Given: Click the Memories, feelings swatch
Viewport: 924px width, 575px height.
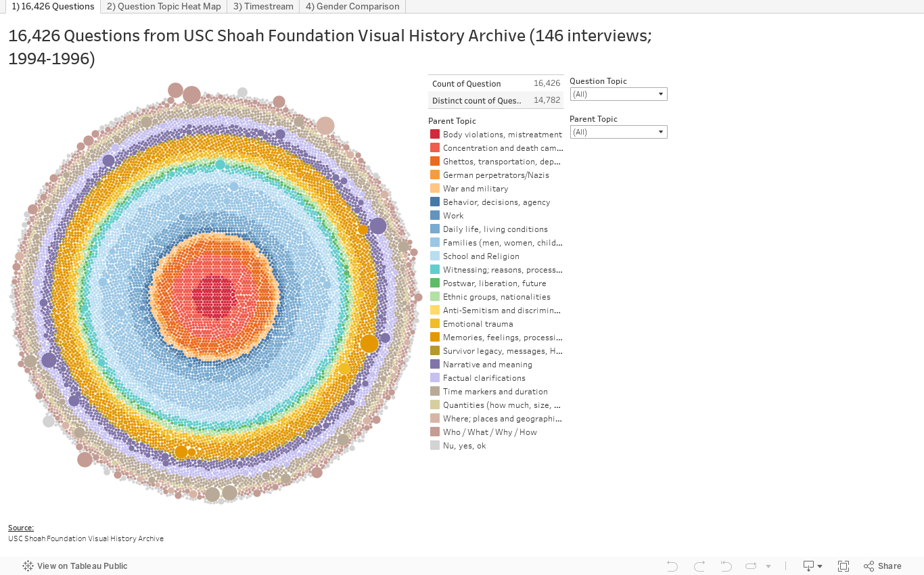Looking at the screenshot, I should 435,338.
